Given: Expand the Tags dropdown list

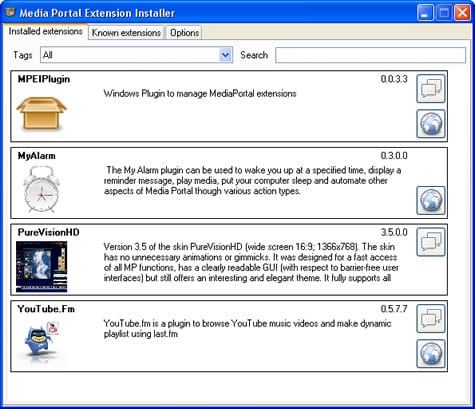Looking at the screenshot, I should [225, 55].
